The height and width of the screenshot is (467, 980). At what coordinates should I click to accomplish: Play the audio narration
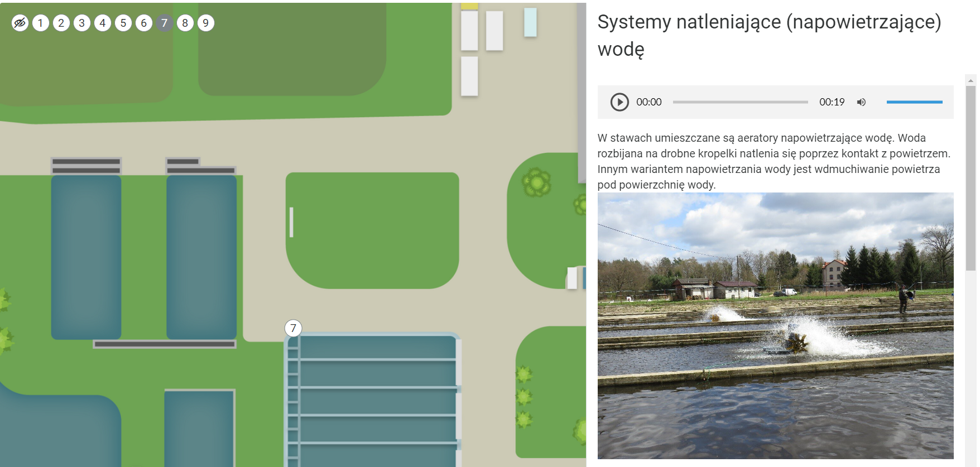[x=619, y=102]
